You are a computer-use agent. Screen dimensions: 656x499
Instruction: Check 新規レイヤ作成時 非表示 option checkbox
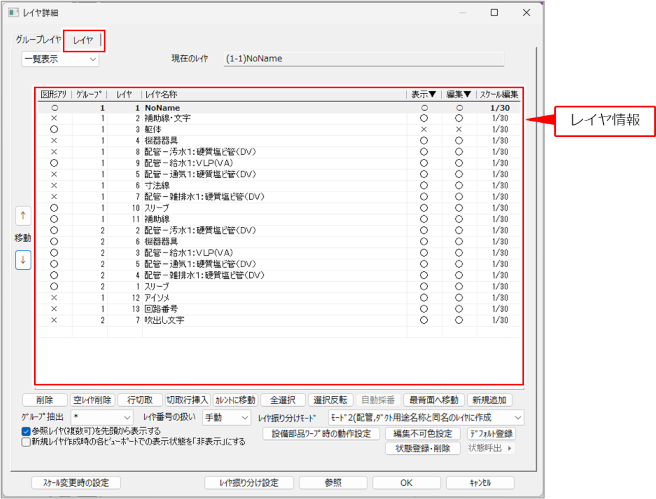tap(26, 441)
